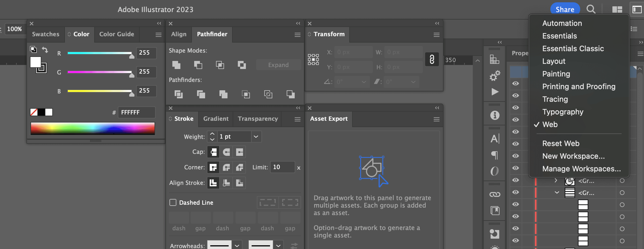This screenshot has width=644, height=249.
Task: Choose Round Join corner icon
Action: tap(226, 167)
